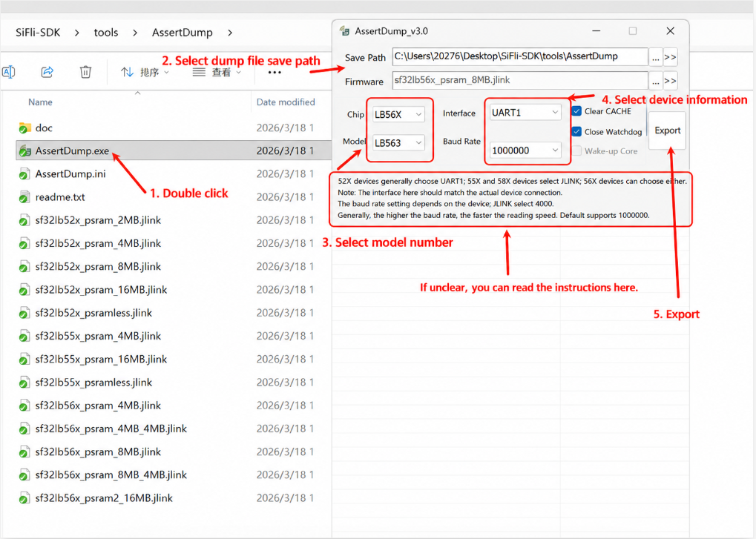Click the rename icon in Explorer toolbar
The height and width of the screenshot is (539, 756).
tap(8, 72)
